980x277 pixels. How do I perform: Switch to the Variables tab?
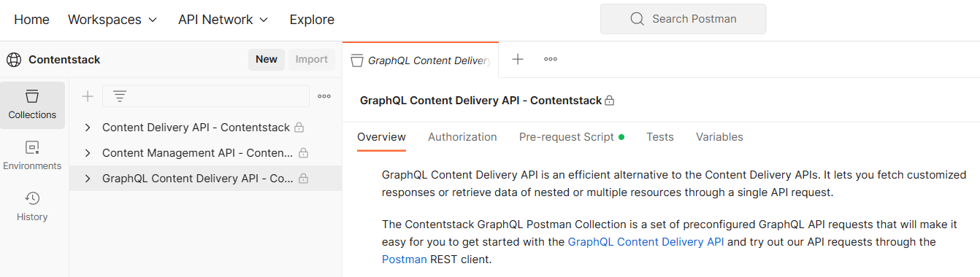(x=719, y=137)
